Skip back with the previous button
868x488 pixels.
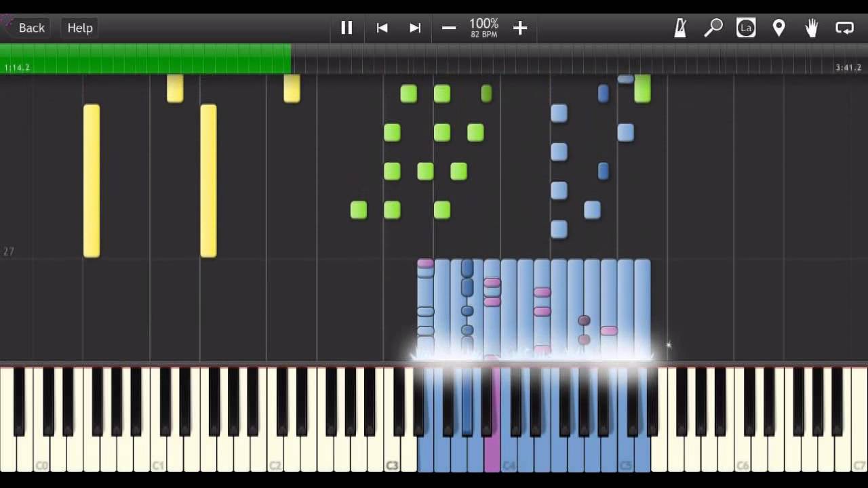[x=382, y=28]
